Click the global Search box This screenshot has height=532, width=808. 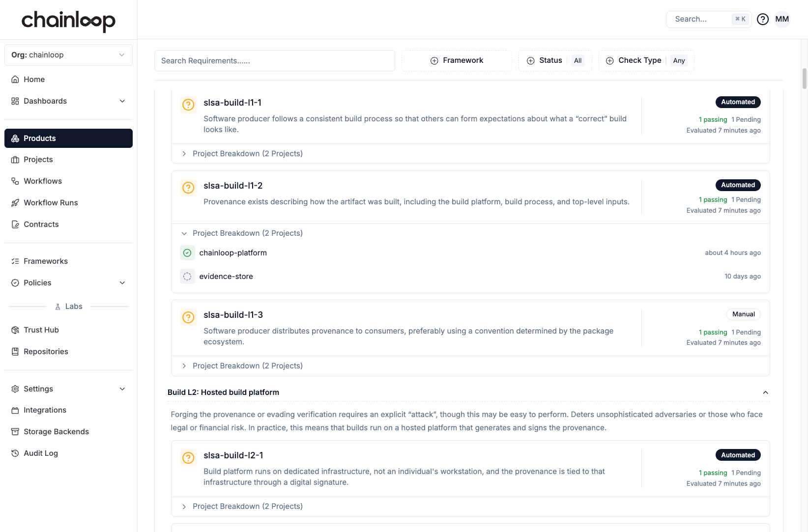(709, 19)
